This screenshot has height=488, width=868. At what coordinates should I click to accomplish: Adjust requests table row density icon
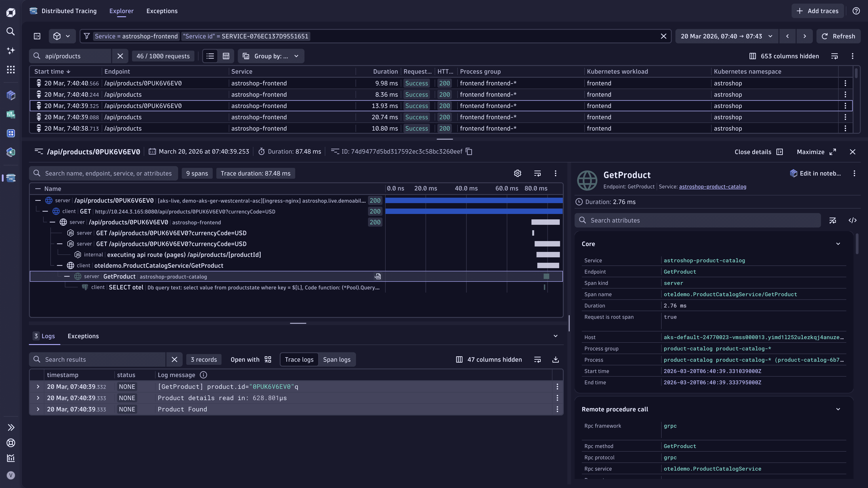(834, 56)
